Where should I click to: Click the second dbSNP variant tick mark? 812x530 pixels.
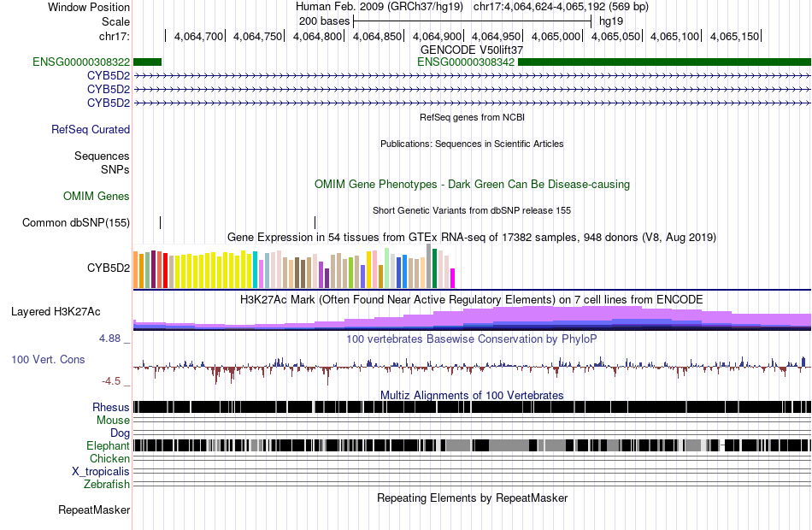tap(315, 223)
